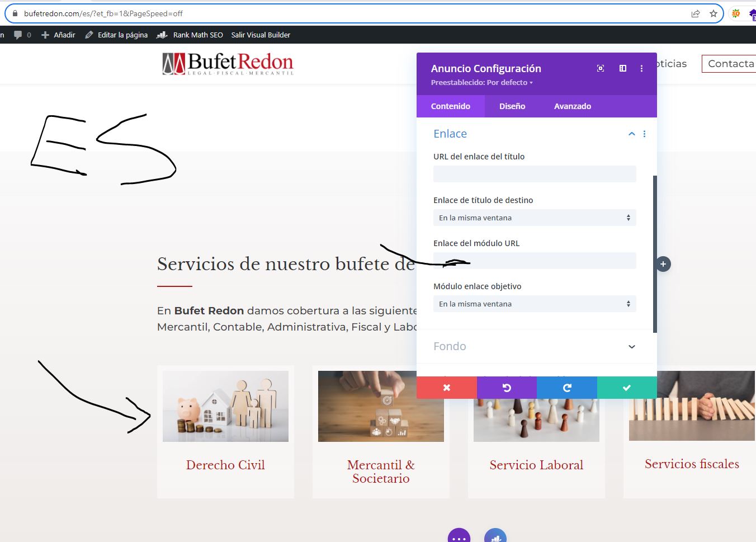Image resolution: width=756 pixels, height=542 pixels.
Task: Click the URL del enlace del título field
Action: tap(535, 174)
